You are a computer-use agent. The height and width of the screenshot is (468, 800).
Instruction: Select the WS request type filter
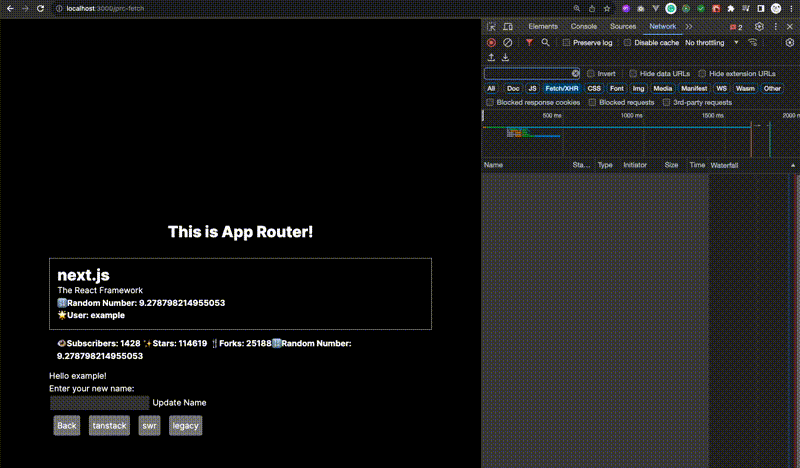(x=721, y=88)
